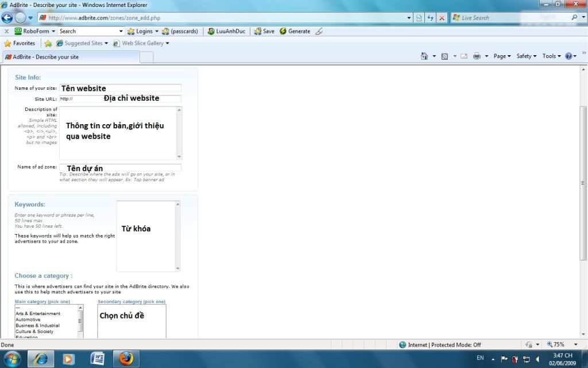Click the Keywords textarea
This screenshot has width=588, height=368.
(x=148, y=236)
